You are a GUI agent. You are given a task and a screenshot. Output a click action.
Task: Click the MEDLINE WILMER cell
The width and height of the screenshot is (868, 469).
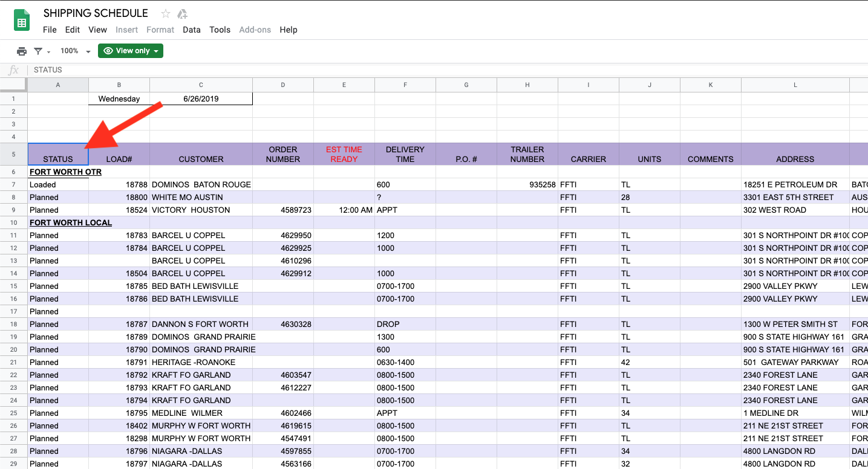201,413
